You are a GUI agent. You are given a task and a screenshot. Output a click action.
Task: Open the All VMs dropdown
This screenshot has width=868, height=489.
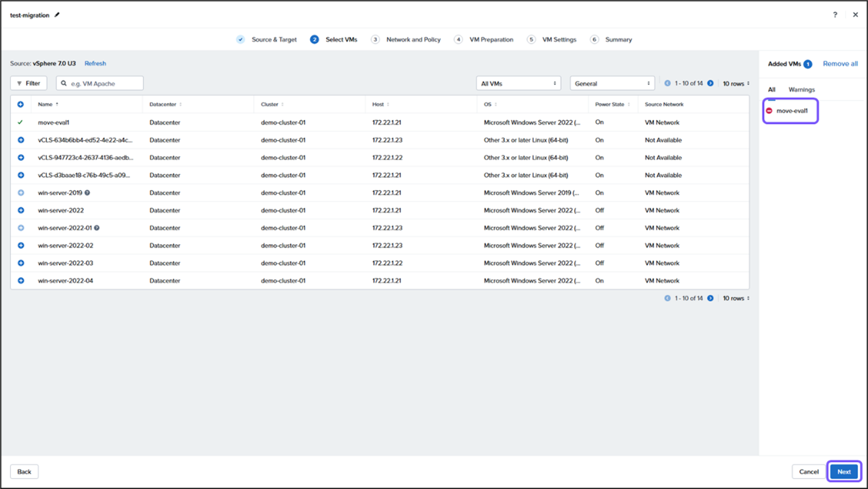(518, 84)
